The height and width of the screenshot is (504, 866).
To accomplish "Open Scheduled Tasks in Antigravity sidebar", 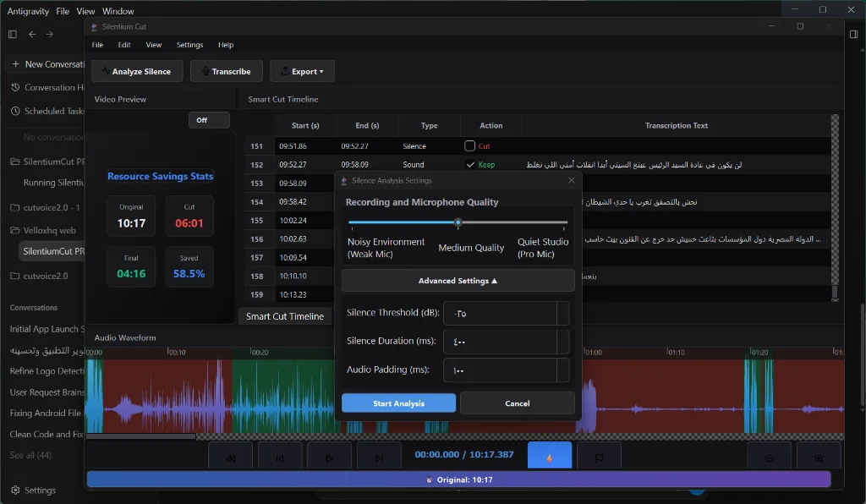I will 48,111.
